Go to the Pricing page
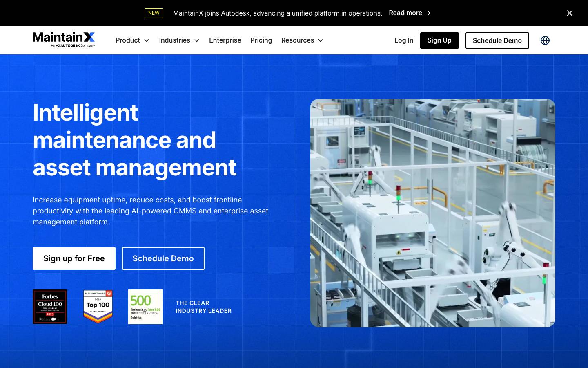The height and width of the screenshot is (368, 588). 261,40
